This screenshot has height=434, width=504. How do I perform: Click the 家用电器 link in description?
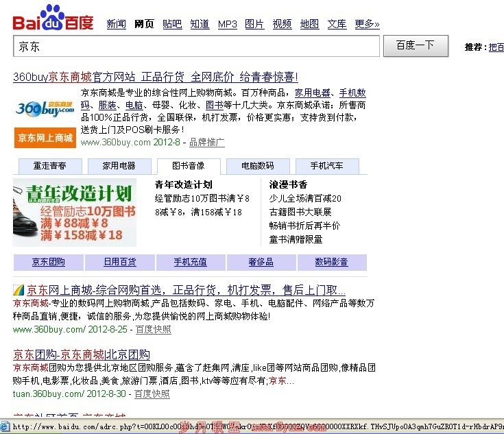313,93
